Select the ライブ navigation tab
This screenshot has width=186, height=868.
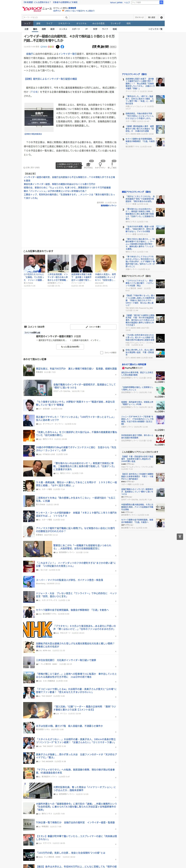[49, 24]
